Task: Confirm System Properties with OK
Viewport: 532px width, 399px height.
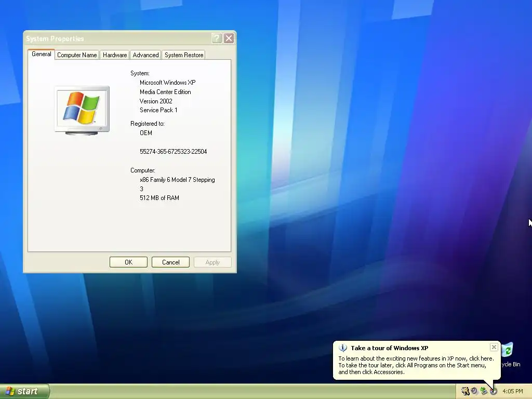Action: [129, 262]
